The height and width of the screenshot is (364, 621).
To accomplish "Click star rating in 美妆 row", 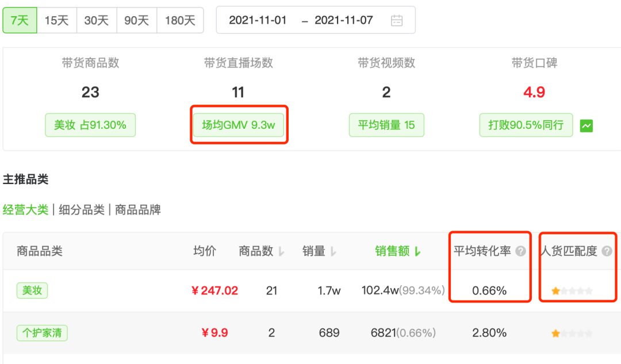I will tap(572, 291).
